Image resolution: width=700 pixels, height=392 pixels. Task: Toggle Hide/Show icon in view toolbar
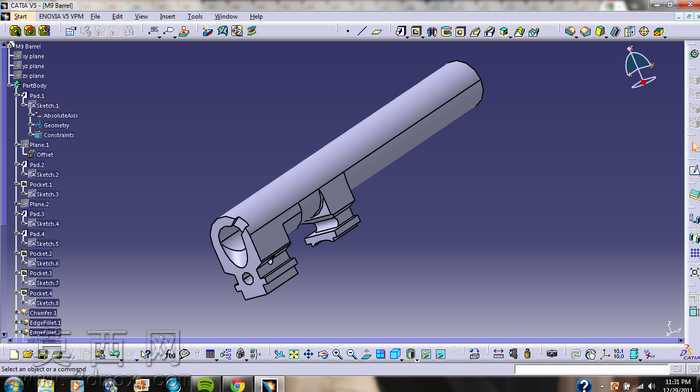click(x=426, y=354)
